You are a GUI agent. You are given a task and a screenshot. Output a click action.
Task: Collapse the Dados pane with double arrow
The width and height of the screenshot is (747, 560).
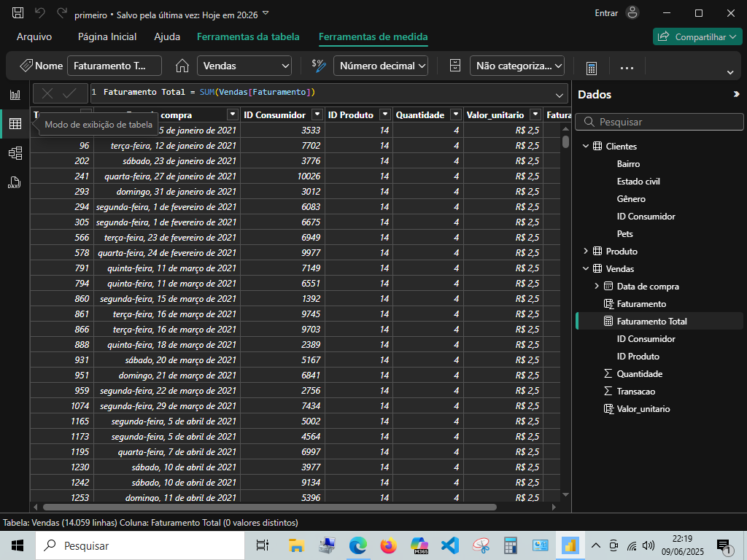pos(736,94)
